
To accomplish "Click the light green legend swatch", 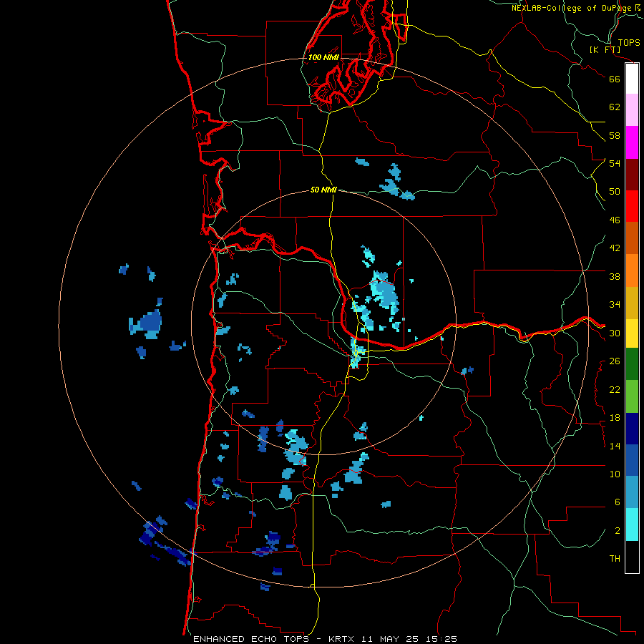I will pos(632,396).
